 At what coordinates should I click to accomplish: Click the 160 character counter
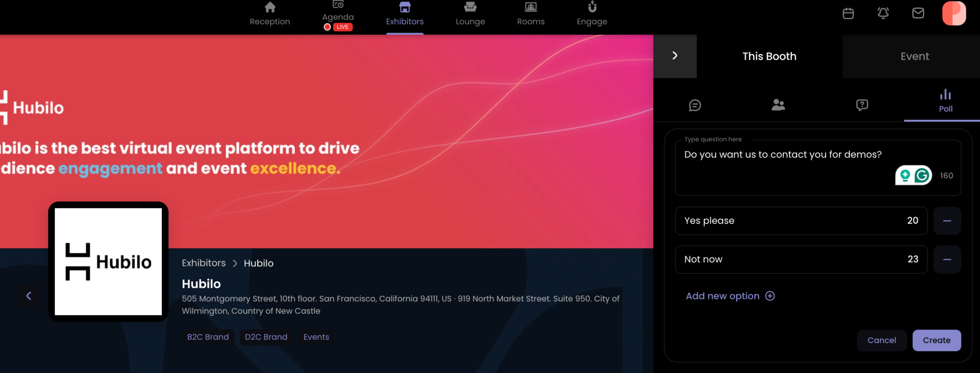click(x=947, y=175)
